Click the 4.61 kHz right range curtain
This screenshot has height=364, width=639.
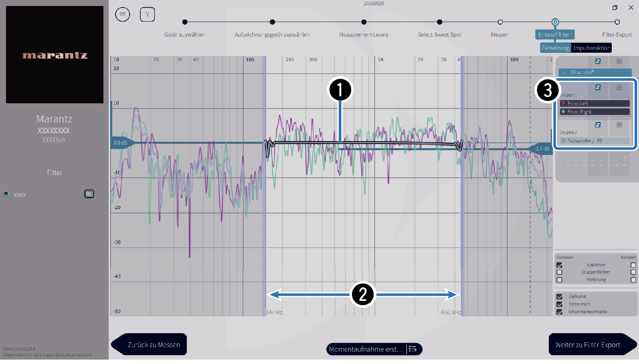(x=462, y=186)
